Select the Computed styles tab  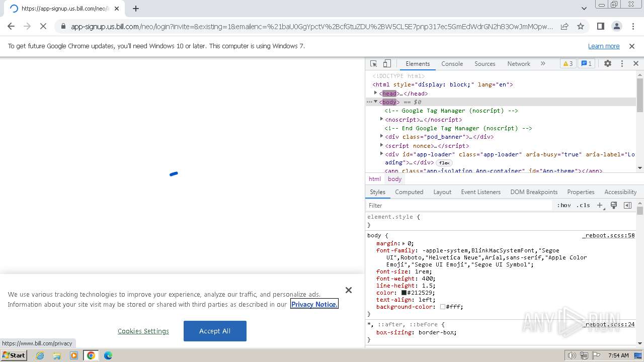409,192
